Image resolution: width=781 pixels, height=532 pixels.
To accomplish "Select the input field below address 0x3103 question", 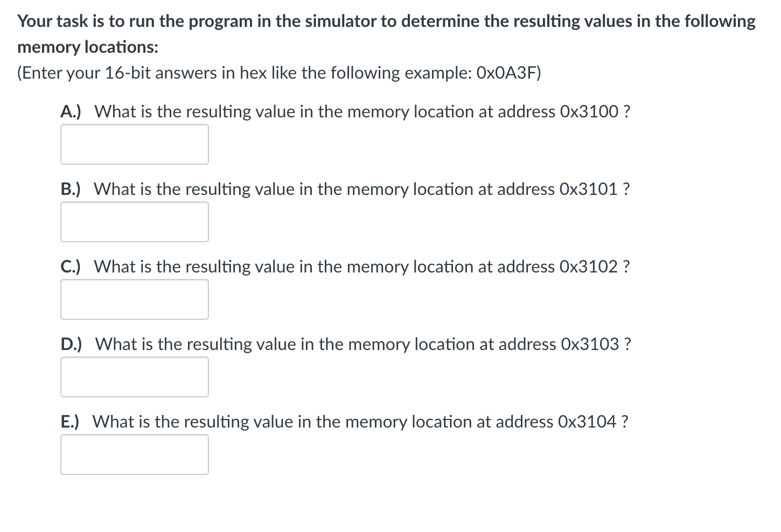I will point(134,376).
